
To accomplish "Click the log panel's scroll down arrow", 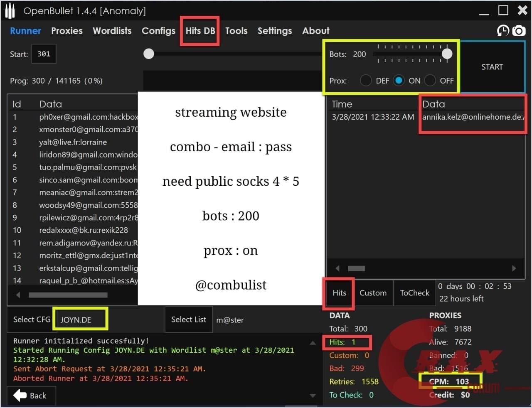I will pos(313,396).
